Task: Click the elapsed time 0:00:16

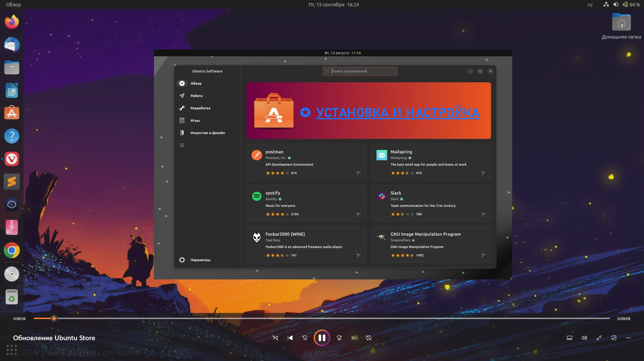Action: [x=19, y=319]
